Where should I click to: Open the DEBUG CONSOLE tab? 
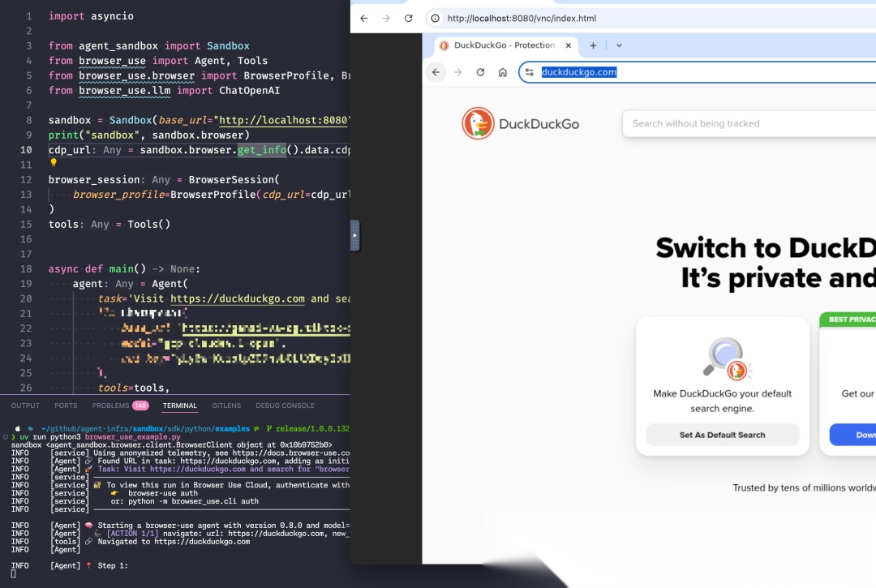(285, 406)
